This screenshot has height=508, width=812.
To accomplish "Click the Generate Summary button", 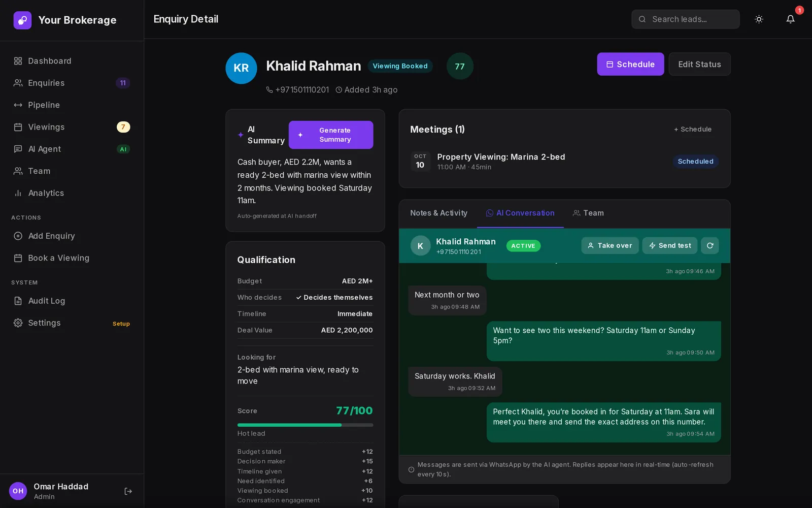I will point(331,135).
